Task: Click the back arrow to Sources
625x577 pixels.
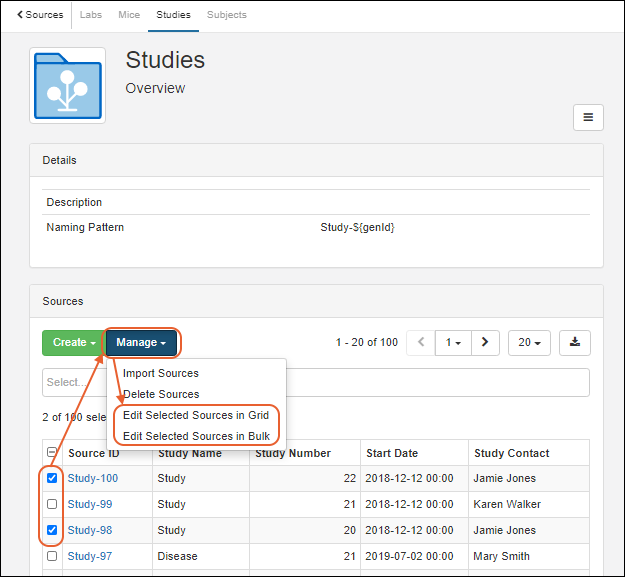Action: [x=40, y=15]
